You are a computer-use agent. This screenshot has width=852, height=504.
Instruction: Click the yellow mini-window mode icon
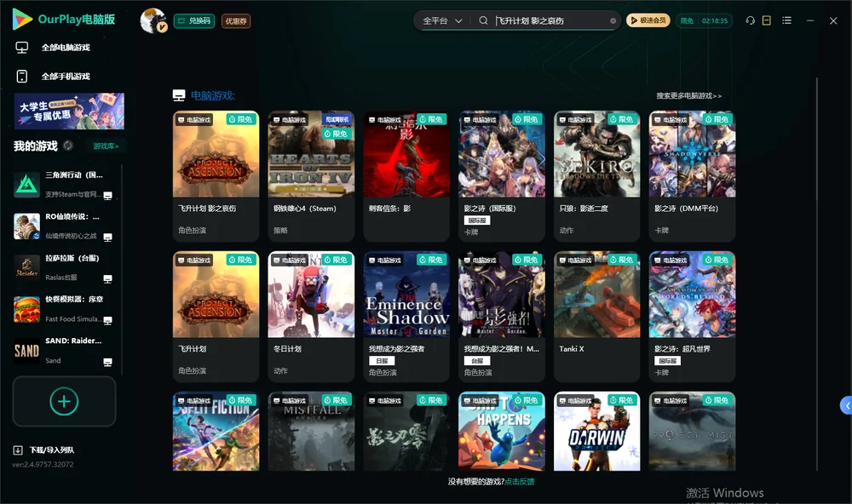[x=766, y=20]
